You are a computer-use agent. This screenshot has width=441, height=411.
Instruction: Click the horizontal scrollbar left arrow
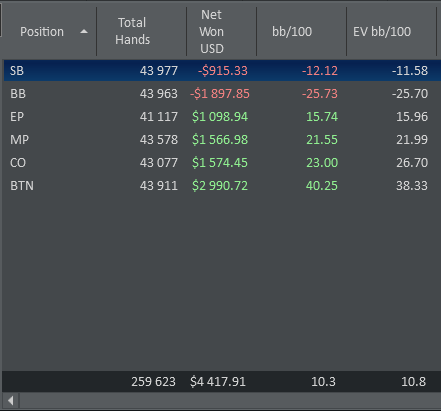pyautogui.click(x=11, y=400)
